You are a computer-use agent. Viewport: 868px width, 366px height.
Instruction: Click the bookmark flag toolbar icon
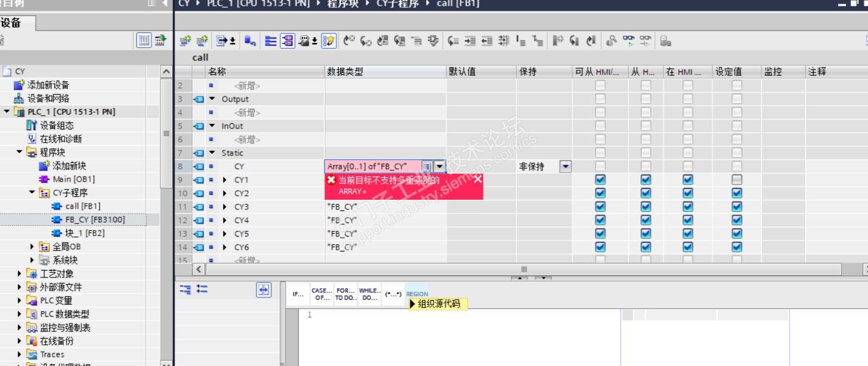tap(557, 41)
